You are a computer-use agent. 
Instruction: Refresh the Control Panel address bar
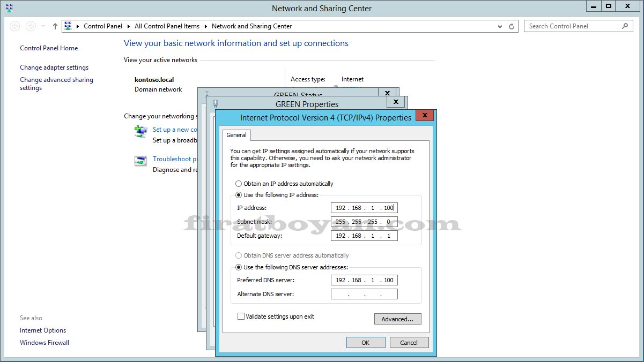[x=512, y=26]
